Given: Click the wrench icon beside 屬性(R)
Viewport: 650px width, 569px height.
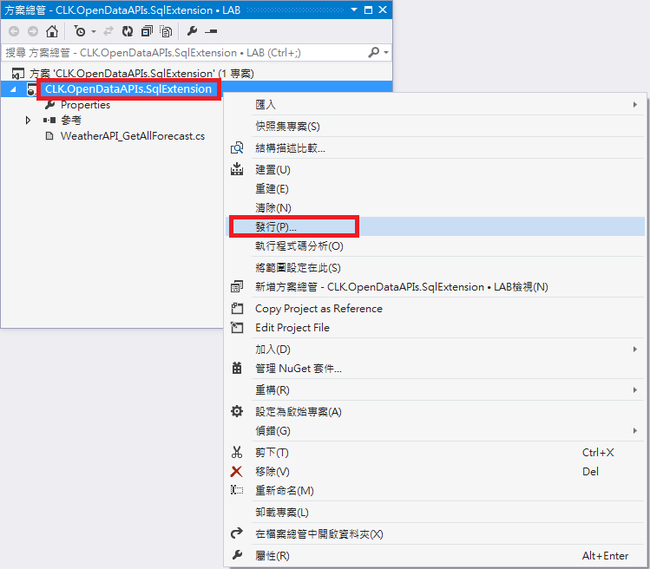Looking at the screenshot, I should (x=237, y=555).
